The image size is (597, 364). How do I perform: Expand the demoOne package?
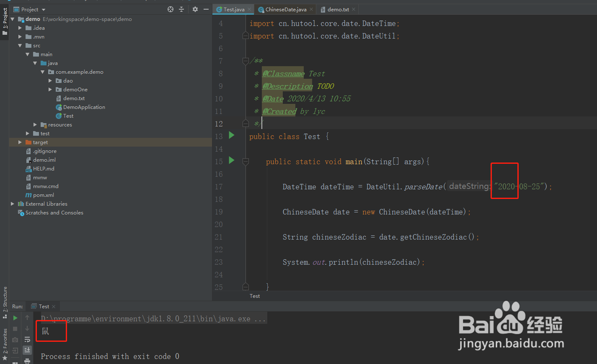tap(50, 90)
